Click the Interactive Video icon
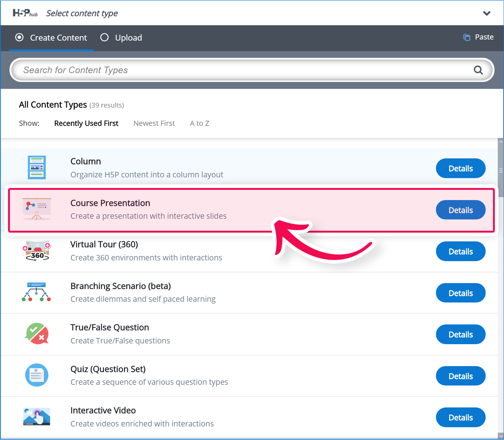Viewport: 504px width, 440px height. [37, 417]
